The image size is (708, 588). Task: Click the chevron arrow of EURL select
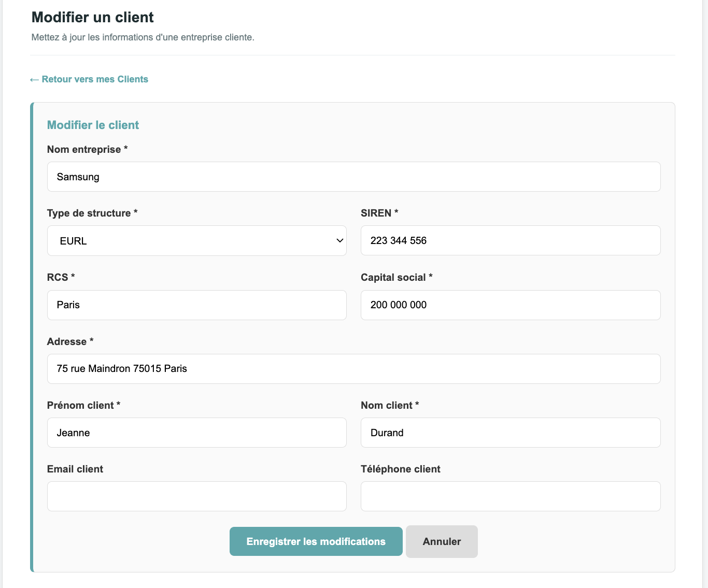pos(340,241)
